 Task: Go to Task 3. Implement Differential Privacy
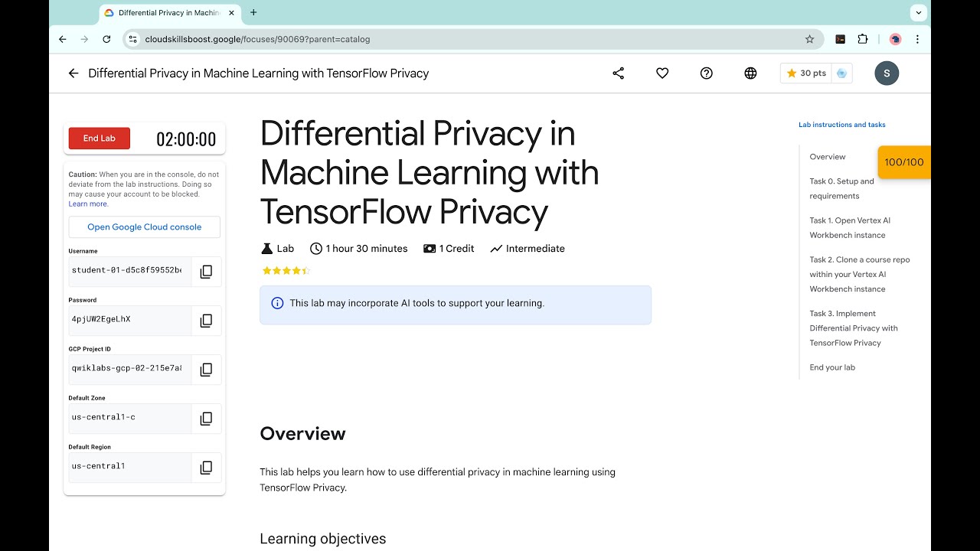pos(854,328)
